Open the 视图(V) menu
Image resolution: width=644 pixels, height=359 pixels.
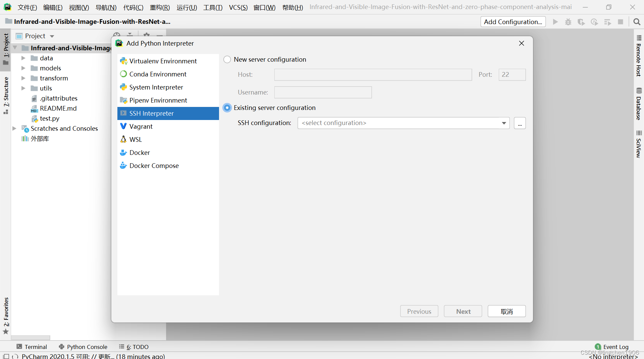[x=79, y=7]
